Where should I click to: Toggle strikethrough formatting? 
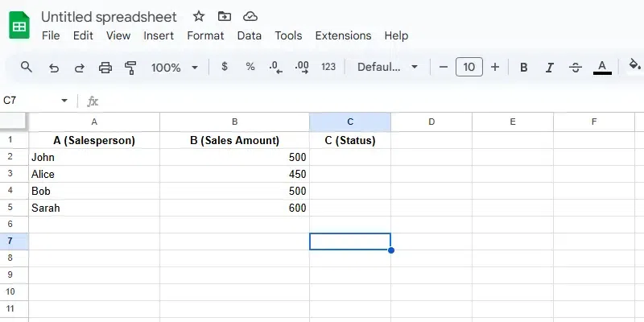575,68
